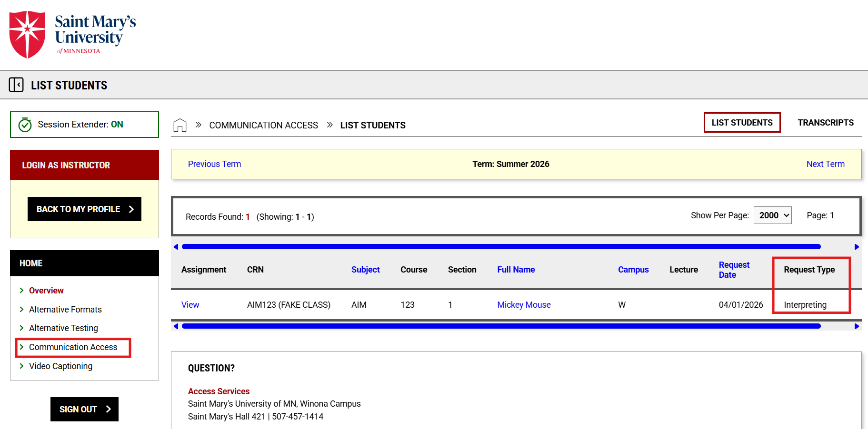The height and width of the screenshot is (429, 868).
Task: Click the Saint Mary's University logo
Action: (x=72, y=35)
